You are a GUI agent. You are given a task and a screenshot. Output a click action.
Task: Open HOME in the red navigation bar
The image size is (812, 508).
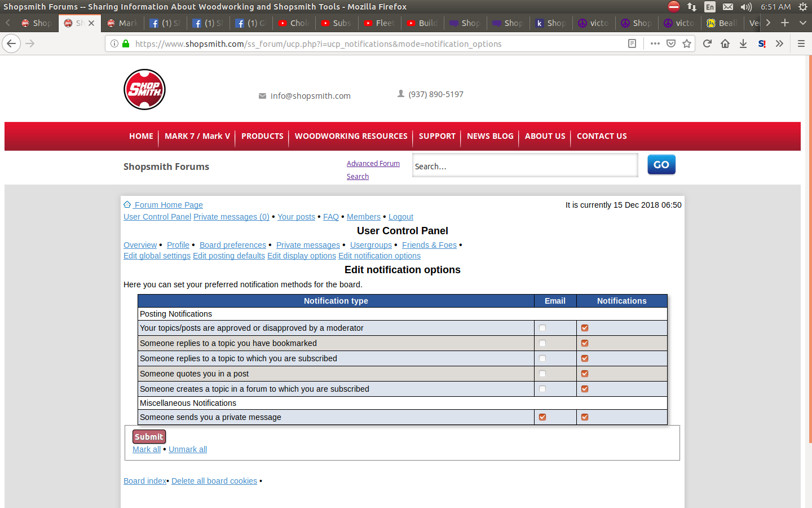point(141,136)
